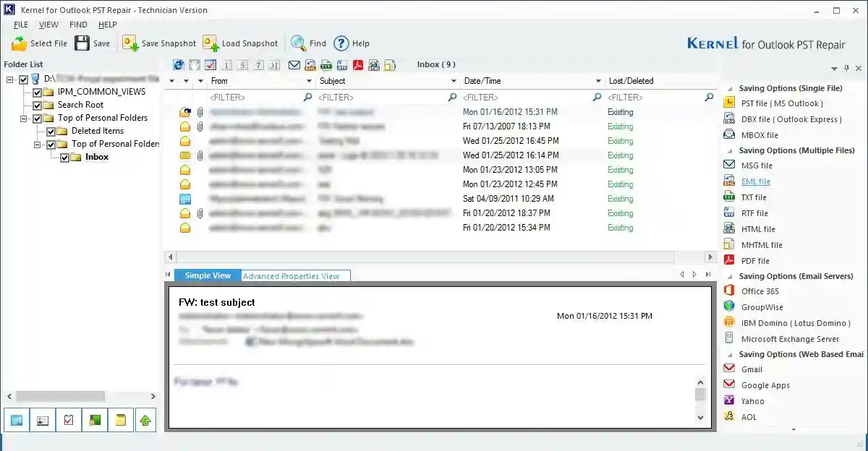Open the HELP menu
The width and height of the screenshot is (868, 451).
point(107,25)
